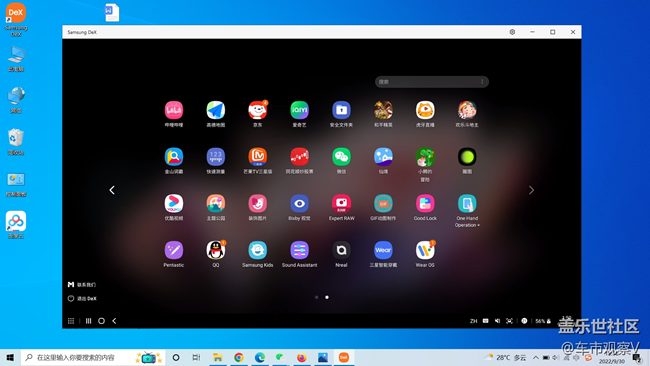Switch the ZH input language indicator

pyautogui.click(x=473, y=321)
